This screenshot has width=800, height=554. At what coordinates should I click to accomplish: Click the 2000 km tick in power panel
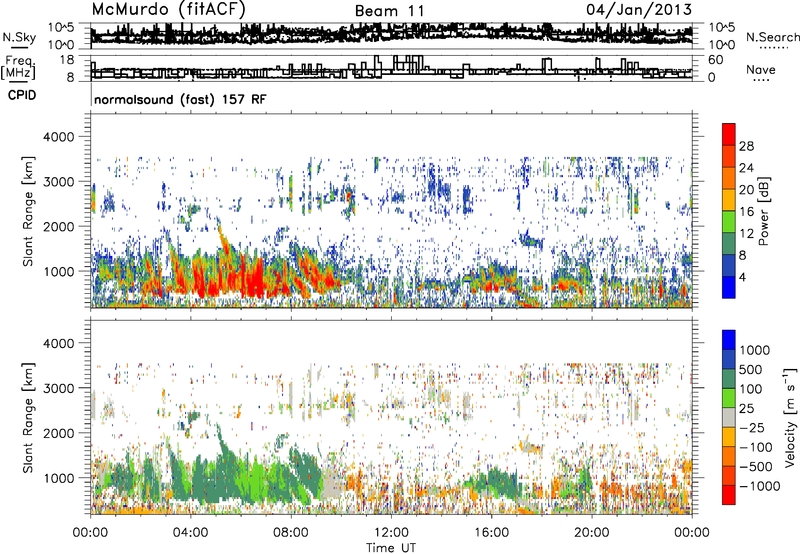[58, 226]
